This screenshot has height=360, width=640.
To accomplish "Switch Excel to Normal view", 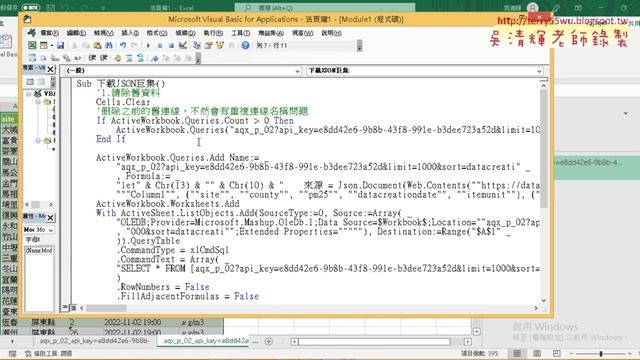I will tap(517, 353).
